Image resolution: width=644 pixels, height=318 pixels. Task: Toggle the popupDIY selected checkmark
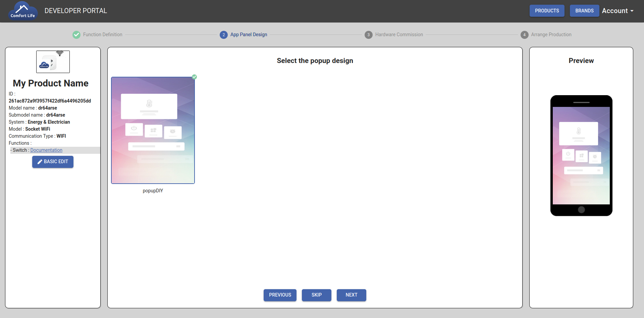194,77
